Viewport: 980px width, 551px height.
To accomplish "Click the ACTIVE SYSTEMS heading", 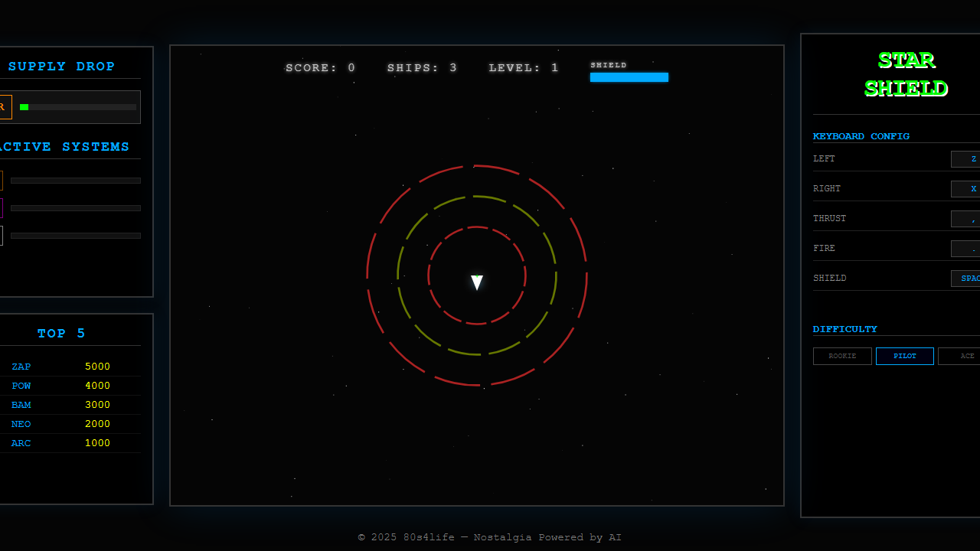I will click(65, 147).
